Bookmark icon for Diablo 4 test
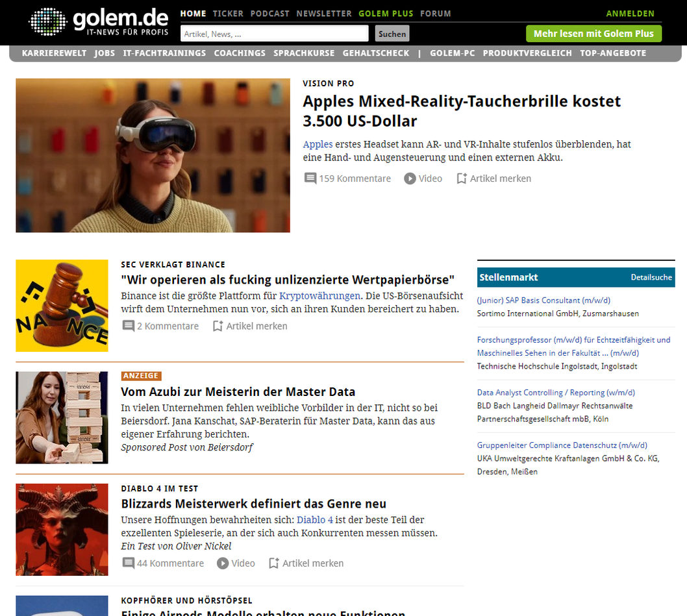 click(274, 563)
